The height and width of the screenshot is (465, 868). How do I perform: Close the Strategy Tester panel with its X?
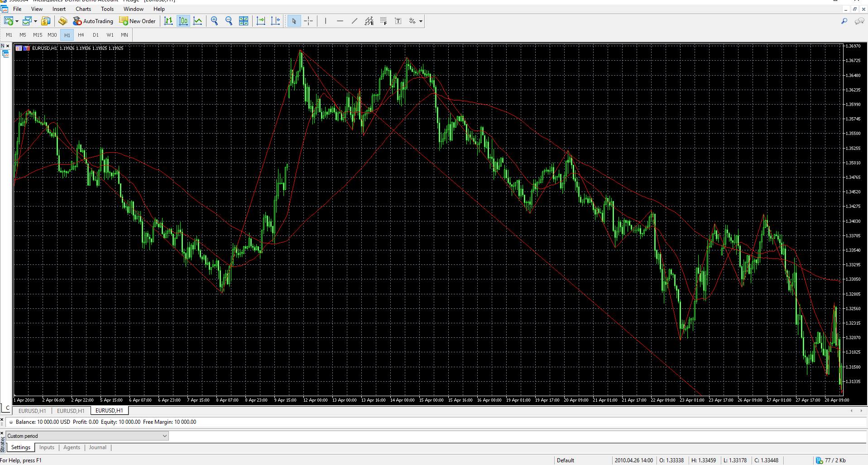pos(2,433)
